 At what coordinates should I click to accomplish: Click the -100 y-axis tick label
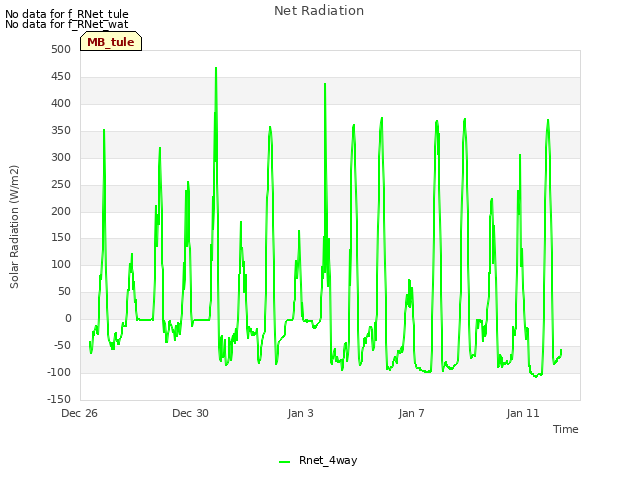click(x=59, y=372)
